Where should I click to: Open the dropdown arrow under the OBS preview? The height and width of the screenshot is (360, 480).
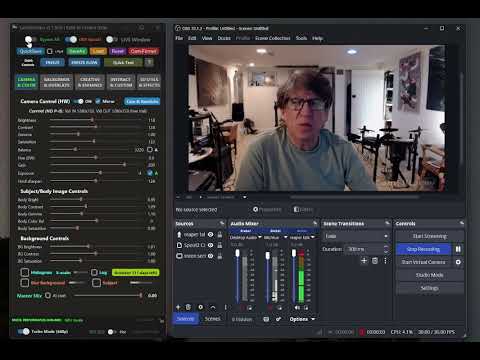click(x=245, y=197)
